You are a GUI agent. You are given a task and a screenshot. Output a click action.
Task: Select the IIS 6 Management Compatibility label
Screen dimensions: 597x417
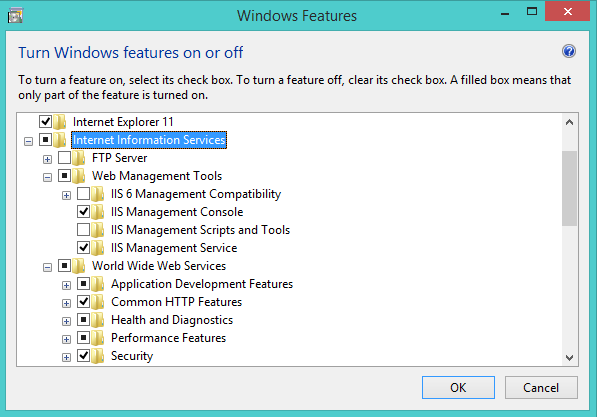pos(196,194)
